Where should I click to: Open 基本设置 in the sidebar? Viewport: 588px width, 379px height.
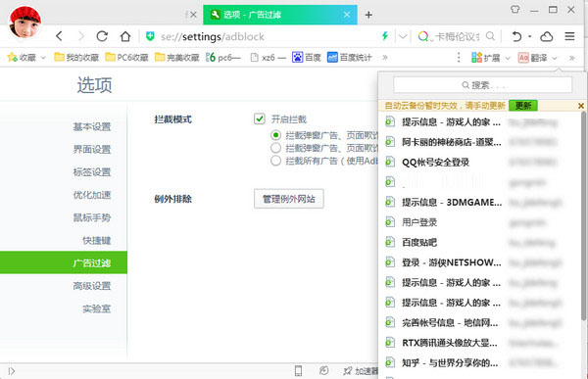(92, 126)
